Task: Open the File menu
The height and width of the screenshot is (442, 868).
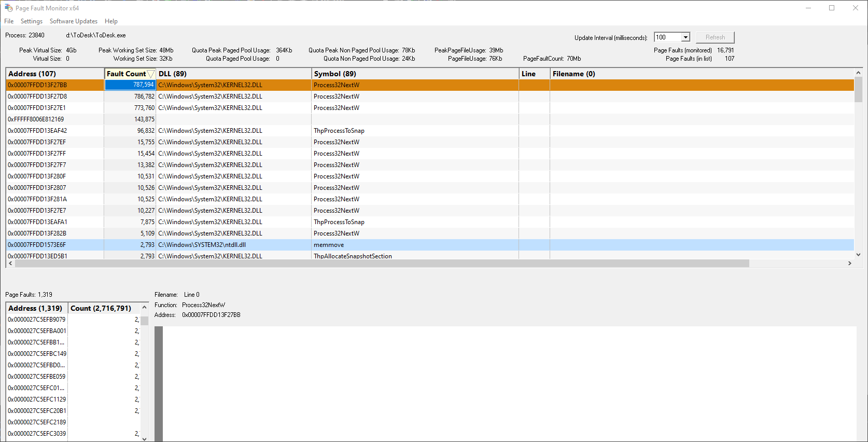Action: click(9, 21)
